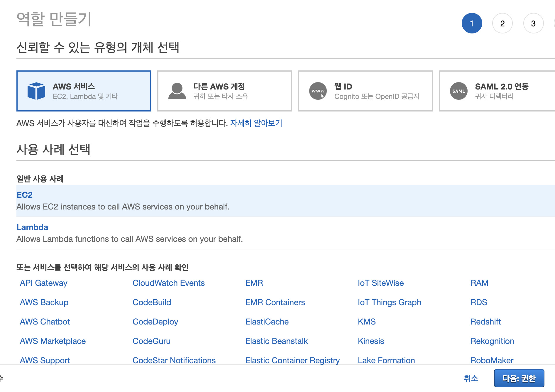Click the AWS service cube icon
Viewport: 555px width, 392px height.
click(36, 91)
